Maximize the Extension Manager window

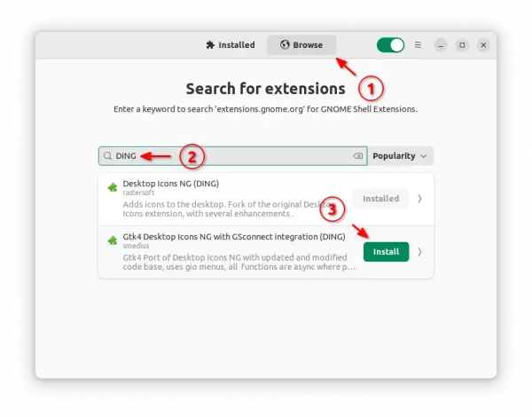coord(462,45)
